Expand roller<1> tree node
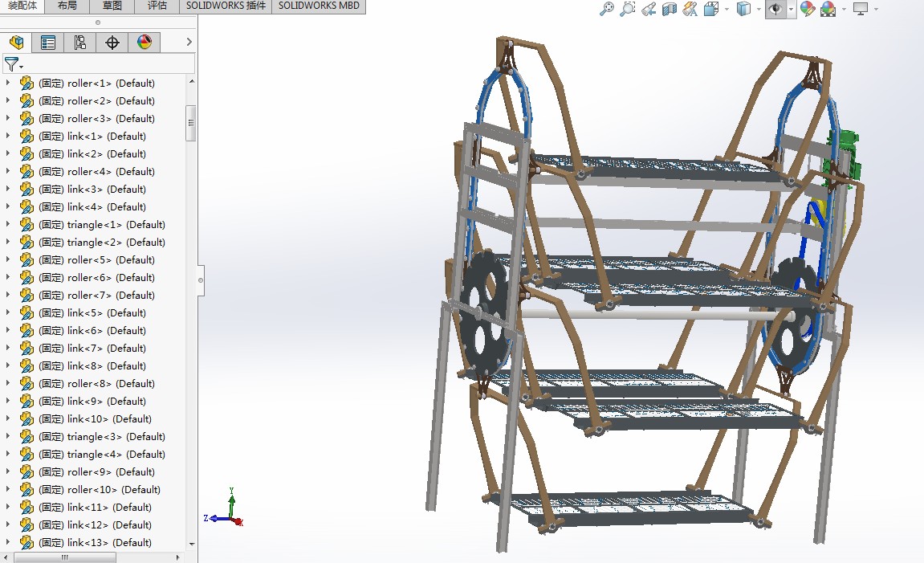The width and height of the screenshot is (924, 563). 8,83
